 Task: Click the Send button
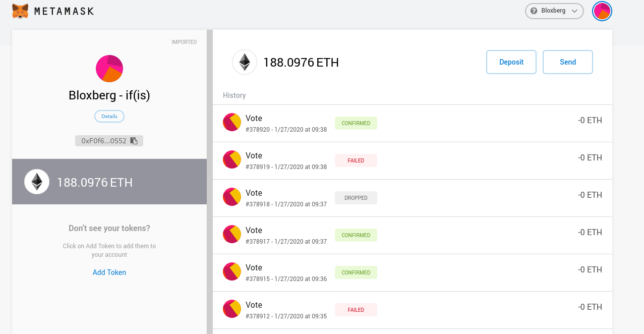(x=568, y=62)
